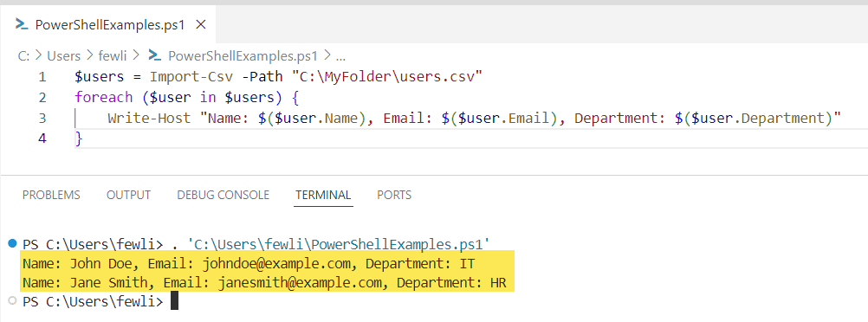This screenshot has width=868, height=322.
Task: Click the PowerShellExamples.ps1 breadcrumb entry
Action: (x=243, y=56)
